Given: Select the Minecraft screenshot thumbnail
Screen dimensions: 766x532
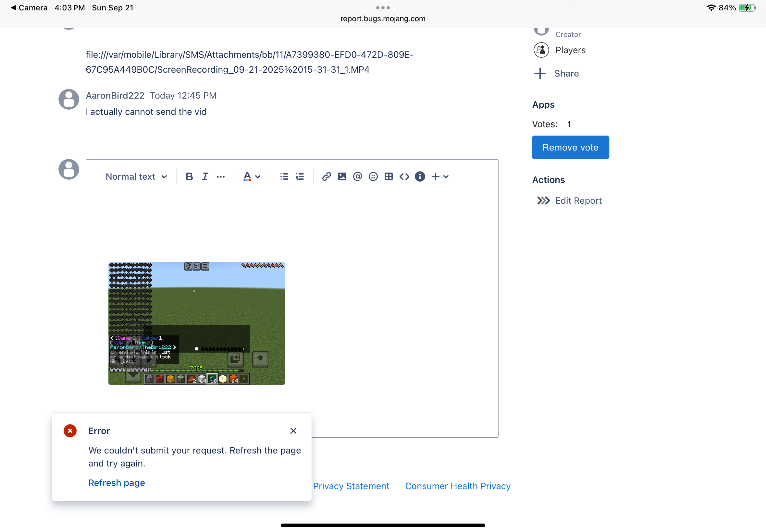Looking at the screenshot, I should [x=196, y=323].
